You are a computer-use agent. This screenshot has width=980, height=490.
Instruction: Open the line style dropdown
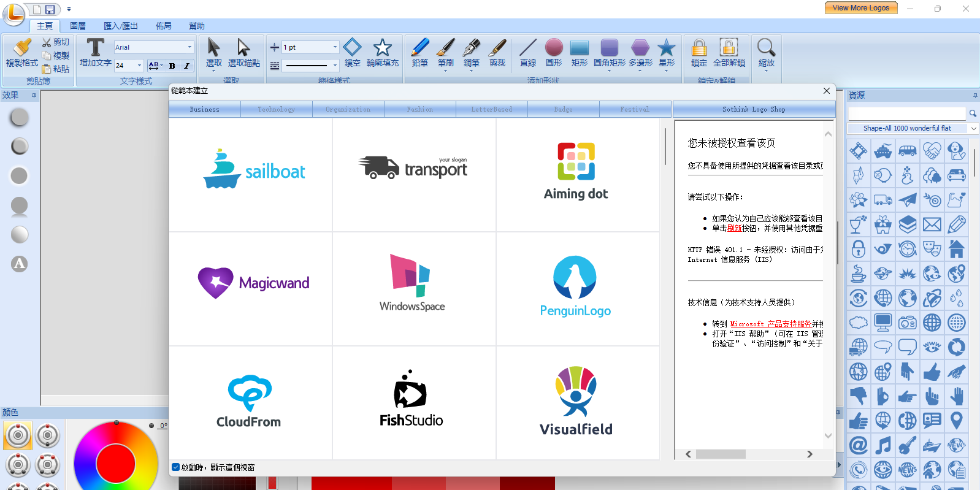tap(335, 65)
